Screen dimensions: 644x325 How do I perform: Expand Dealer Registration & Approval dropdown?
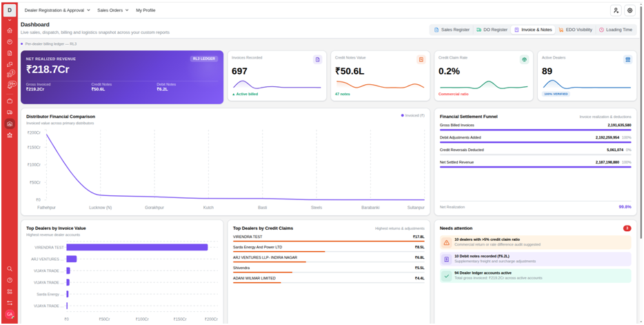point(57,10)
